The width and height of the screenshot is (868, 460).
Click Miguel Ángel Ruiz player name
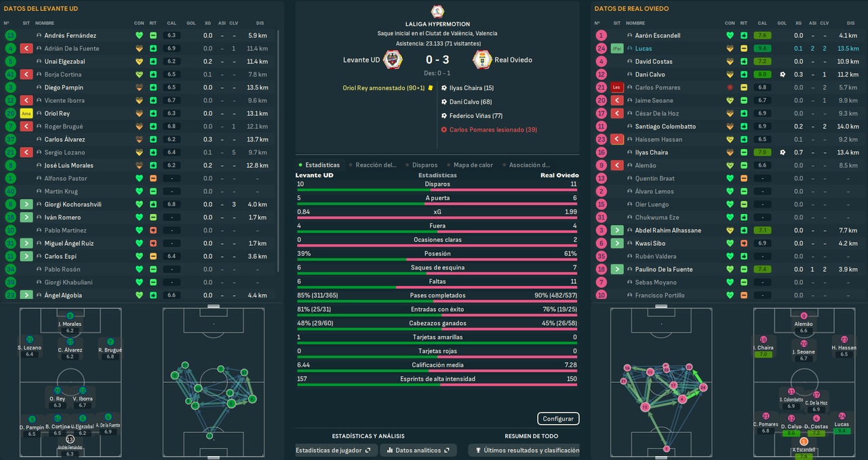tap(69, 243)
